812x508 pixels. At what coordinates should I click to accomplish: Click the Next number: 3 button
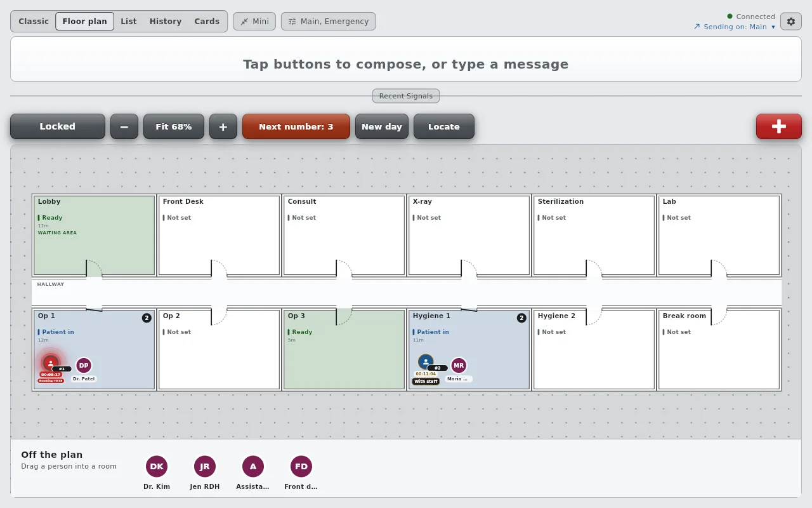click(x=296, y=126)
